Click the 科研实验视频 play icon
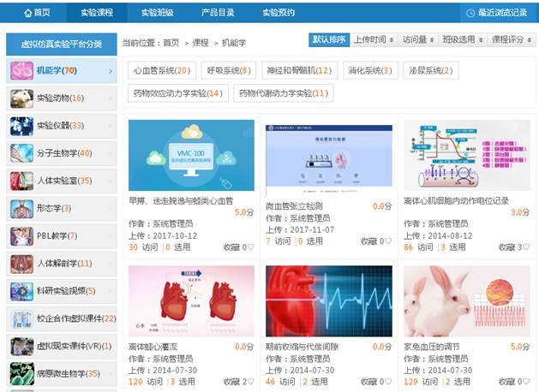Image resolution: width=539 pixels, height=392 pixels. 22,291
